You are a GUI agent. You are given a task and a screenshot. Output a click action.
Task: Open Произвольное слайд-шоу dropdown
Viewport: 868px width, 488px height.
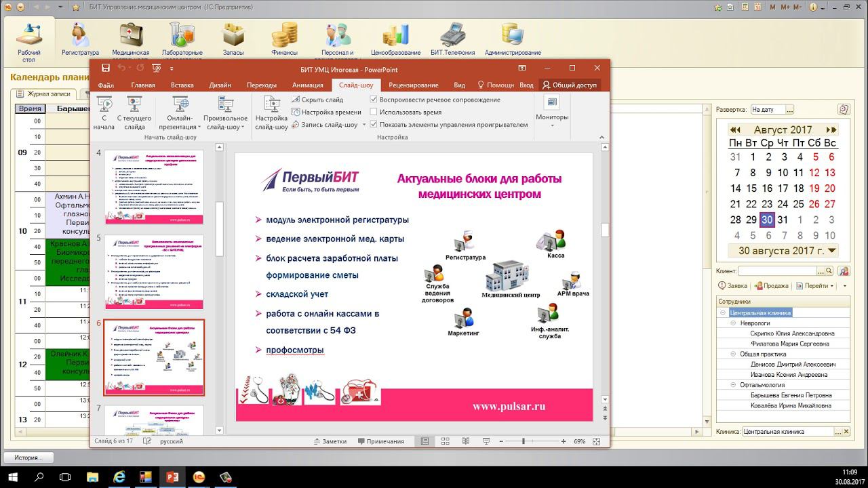pos(225,113)
